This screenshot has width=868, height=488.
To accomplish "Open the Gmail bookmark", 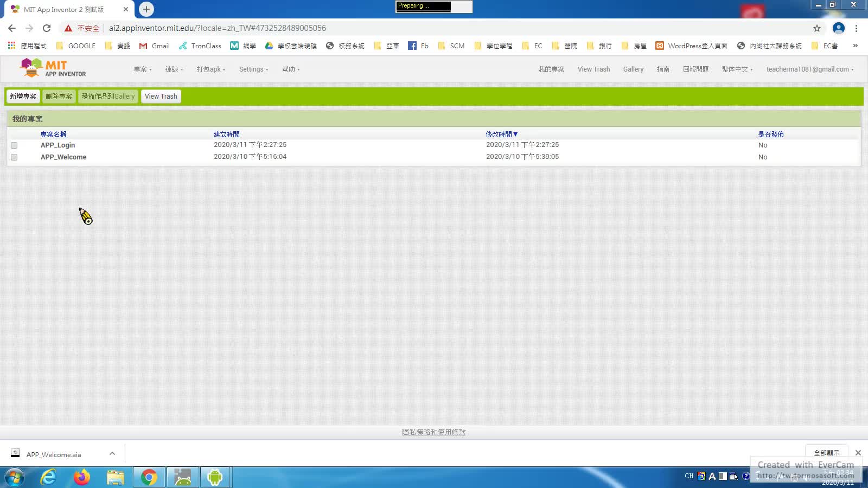I will tap(155, 46).
